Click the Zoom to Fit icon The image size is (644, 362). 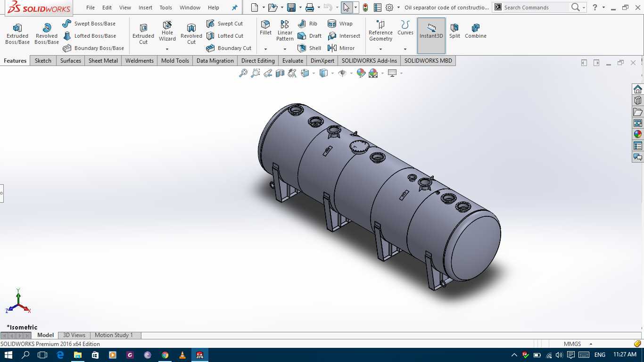[243, 73]
